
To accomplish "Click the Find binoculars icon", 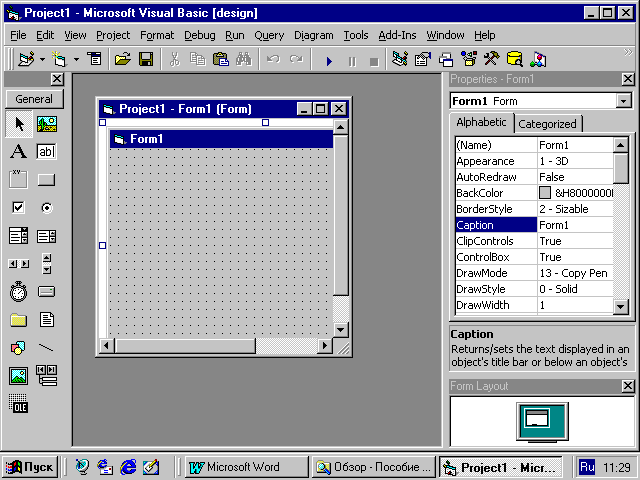I will coord(244,60).
